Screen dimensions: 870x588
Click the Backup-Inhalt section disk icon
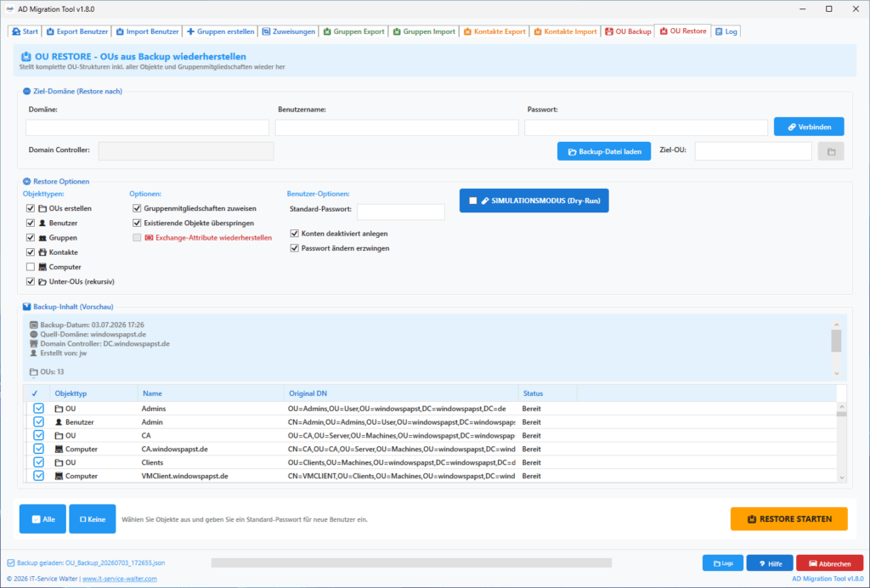[26, 307]
